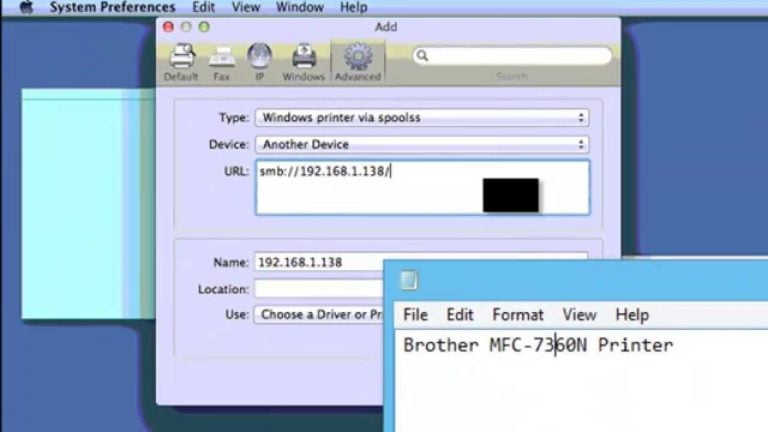Focus the Search field in the Add window
The height and width of the screenshot is (432, 768).
coord(512,56)
